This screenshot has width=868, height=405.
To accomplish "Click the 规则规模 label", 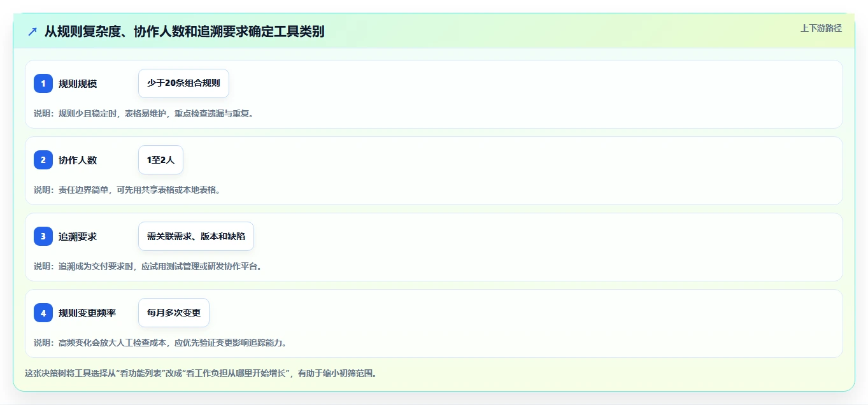I will [x=78, y=83].
